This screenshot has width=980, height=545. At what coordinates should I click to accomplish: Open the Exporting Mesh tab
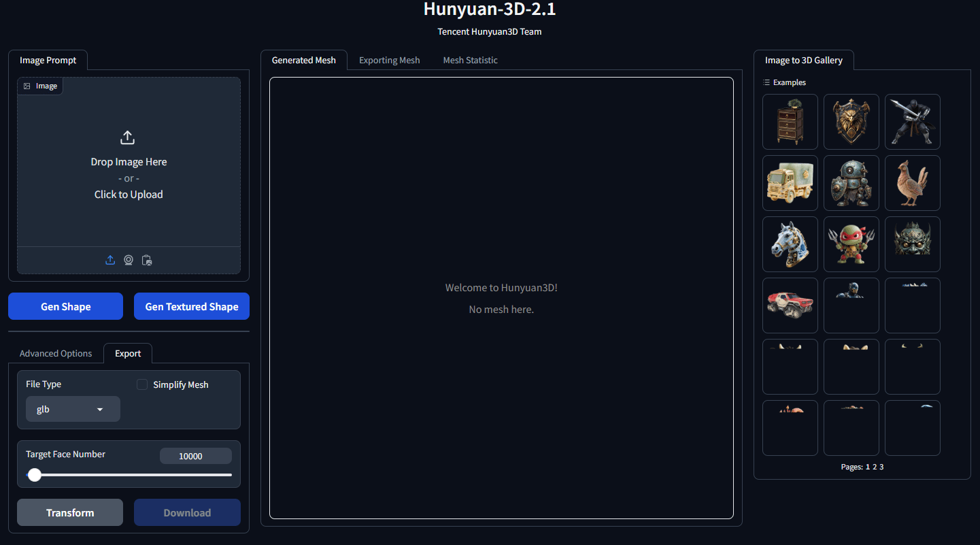pos(390,60)
